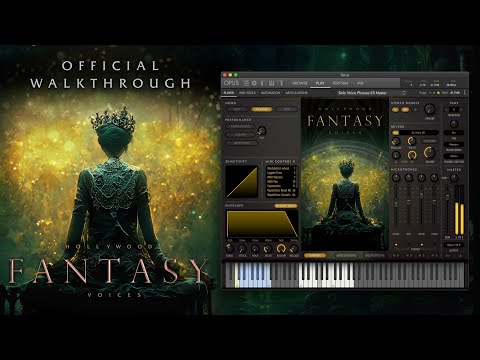The image size is (480, 360).
Task: Open Opus settings gear
Action: [x=254, y=83]
